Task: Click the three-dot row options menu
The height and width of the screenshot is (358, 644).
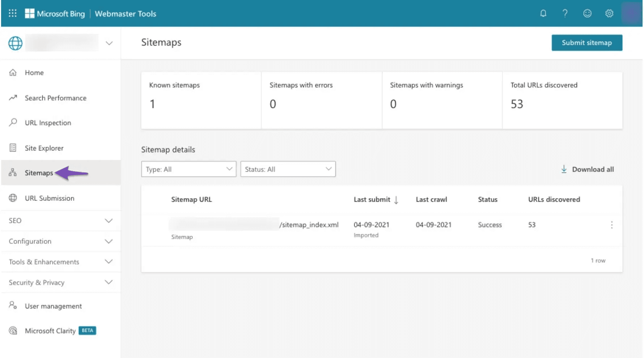Action: (611, 225)
